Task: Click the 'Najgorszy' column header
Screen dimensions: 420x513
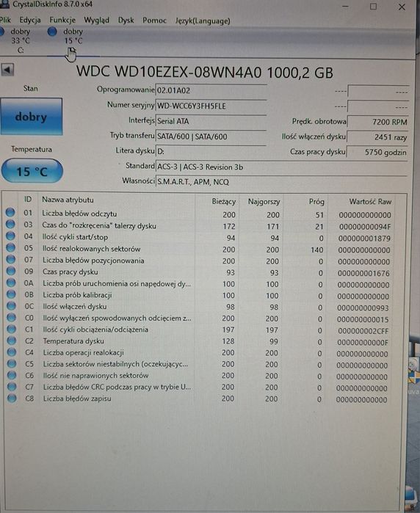Action: click(x=264, y=202)
